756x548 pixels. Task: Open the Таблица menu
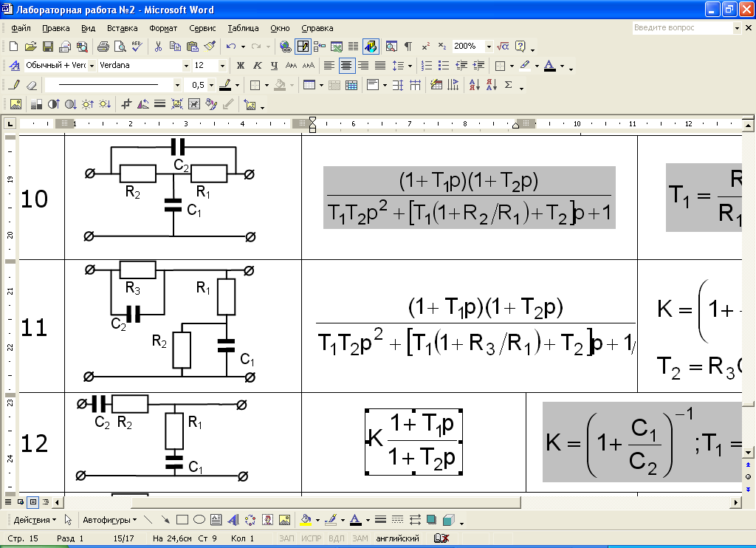coord(243,28)
